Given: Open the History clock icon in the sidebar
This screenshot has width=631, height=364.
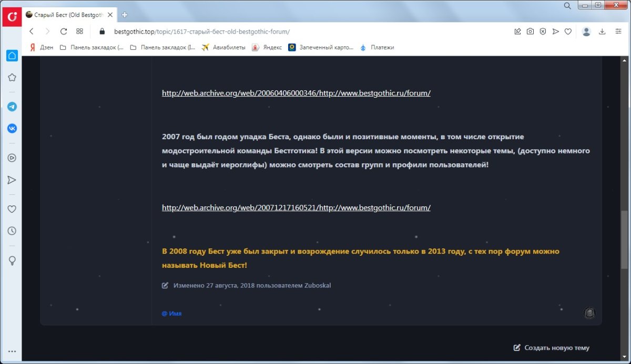Looking at the screenshot, I should (12, 231).
